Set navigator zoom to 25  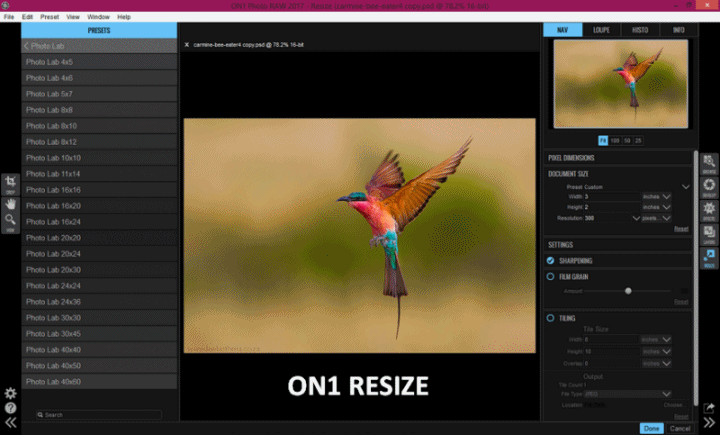pos(638,141)
